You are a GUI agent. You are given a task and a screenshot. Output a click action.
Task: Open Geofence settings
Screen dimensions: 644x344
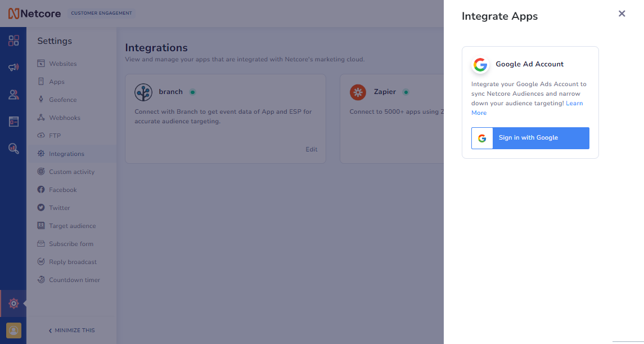(x=71, y=100)
